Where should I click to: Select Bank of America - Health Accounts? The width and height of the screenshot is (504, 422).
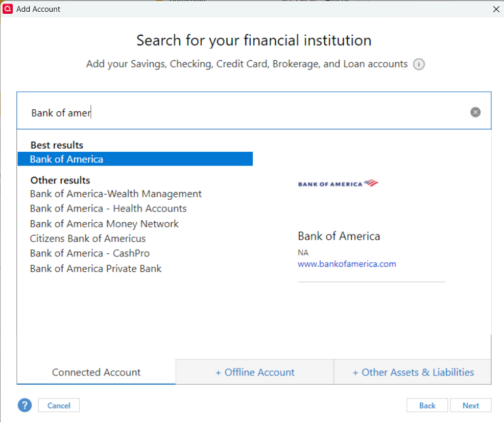[108, 208]
